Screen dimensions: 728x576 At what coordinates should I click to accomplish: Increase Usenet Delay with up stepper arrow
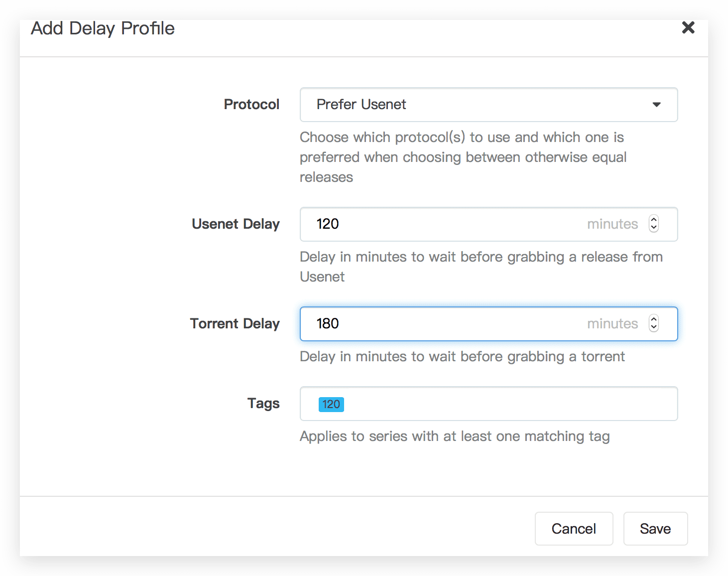click(x=654, y=220)
